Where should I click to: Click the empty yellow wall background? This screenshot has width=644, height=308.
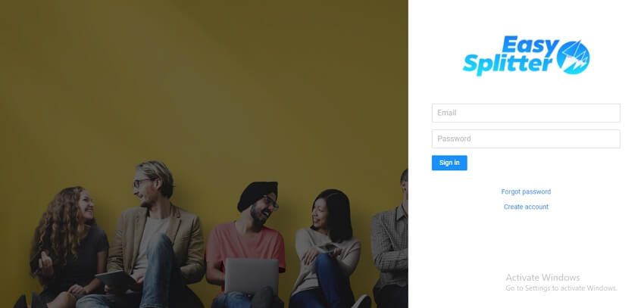[x=205, y=82]
